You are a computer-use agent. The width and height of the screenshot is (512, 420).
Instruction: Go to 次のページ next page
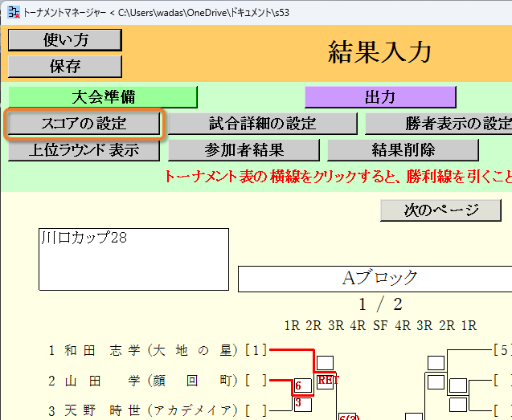[440, 210]
